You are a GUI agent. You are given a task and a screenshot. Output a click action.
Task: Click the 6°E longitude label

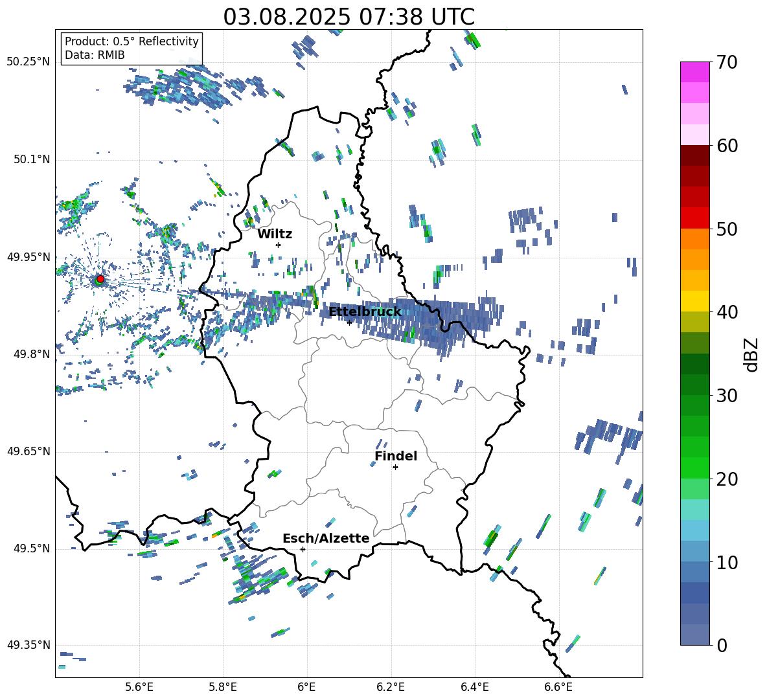[306, 688]
